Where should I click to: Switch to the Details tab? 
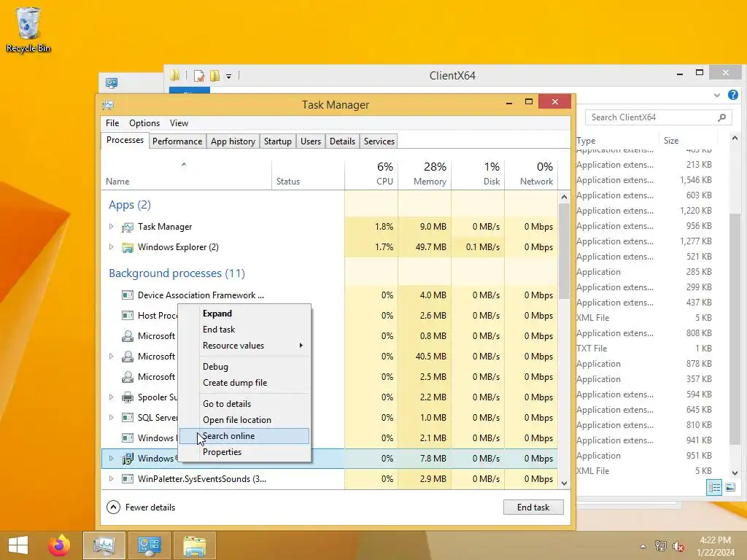click(x=343, y=141)
